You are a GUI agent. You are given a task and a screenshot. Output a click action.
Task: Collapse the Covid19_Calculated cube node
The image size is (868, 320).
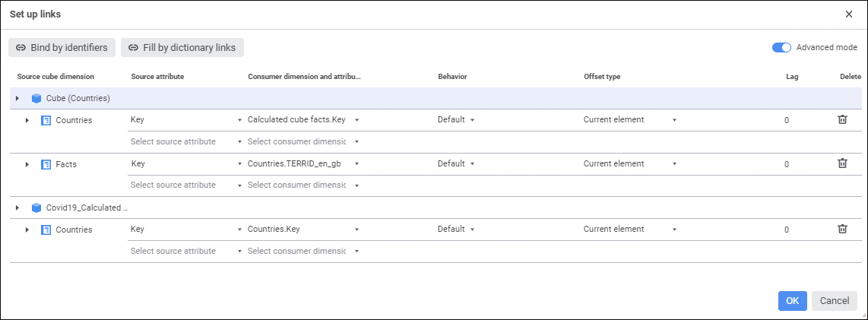pos(17,208)
